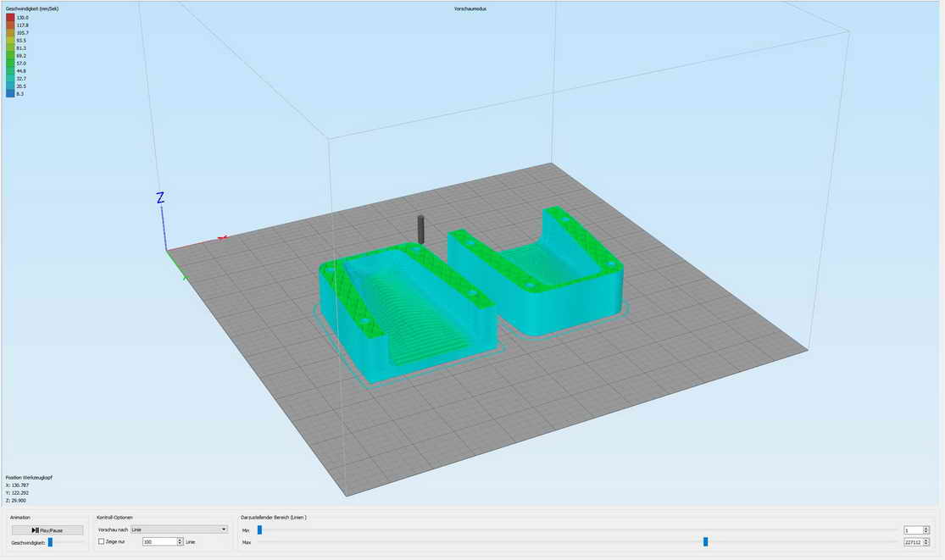Click the Max range slider handle
Image resolution: width=945 pixels, height=560 pixels.
click(705, 542)
